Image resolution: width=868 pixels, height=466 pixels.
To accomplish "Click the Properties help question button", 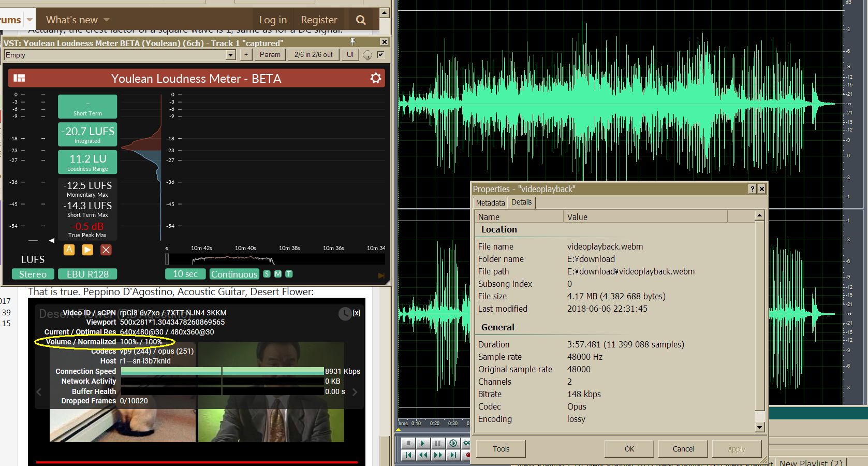I will tap(753, 189).
